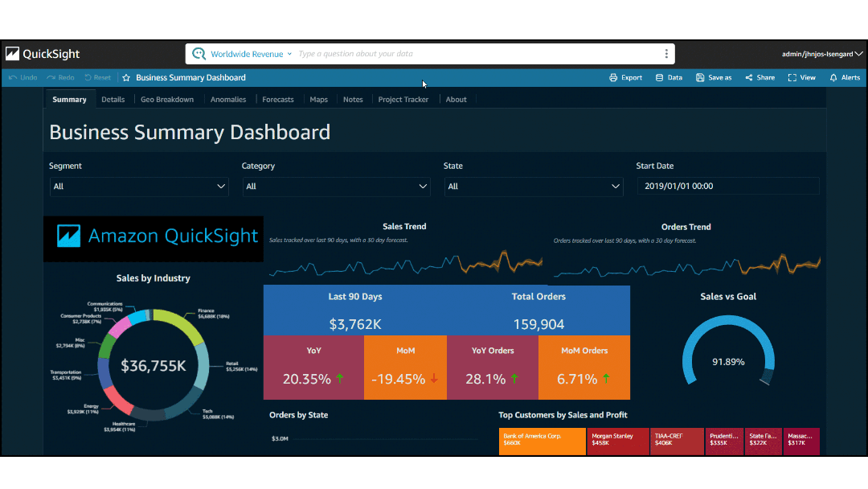Click the Start Date input field
Viewport: 868px width, 489px height.
pos(728,186)
